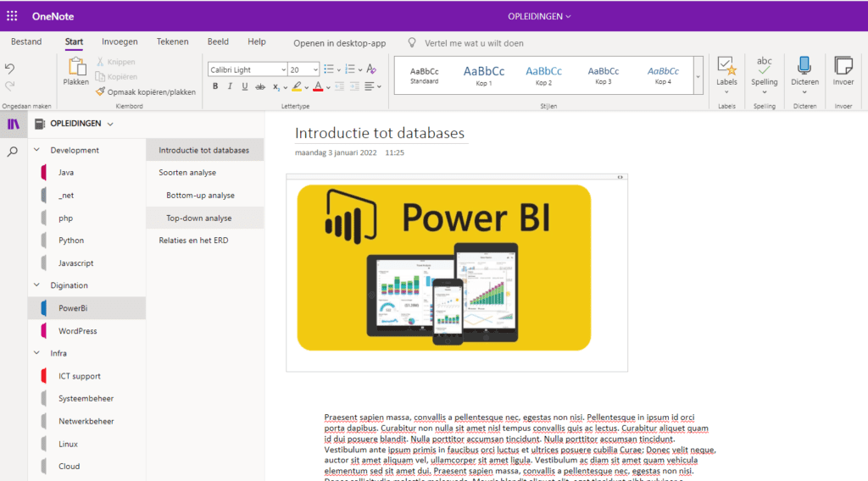Click the bulleted list icon
The image size is (868, 481).
[x=329, y=69]
